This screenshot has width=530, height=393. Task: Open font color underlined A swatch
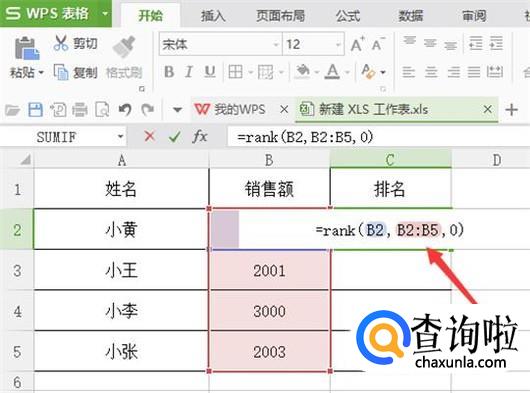click(333, 72)
